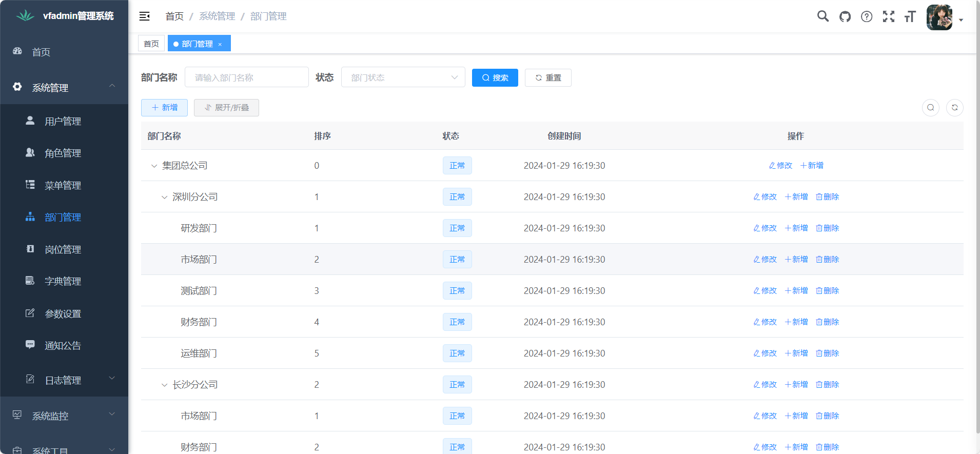Collapse the 长沙分公司 row
980x454 pixels.
pyautogui.click(x=164, y=385)
